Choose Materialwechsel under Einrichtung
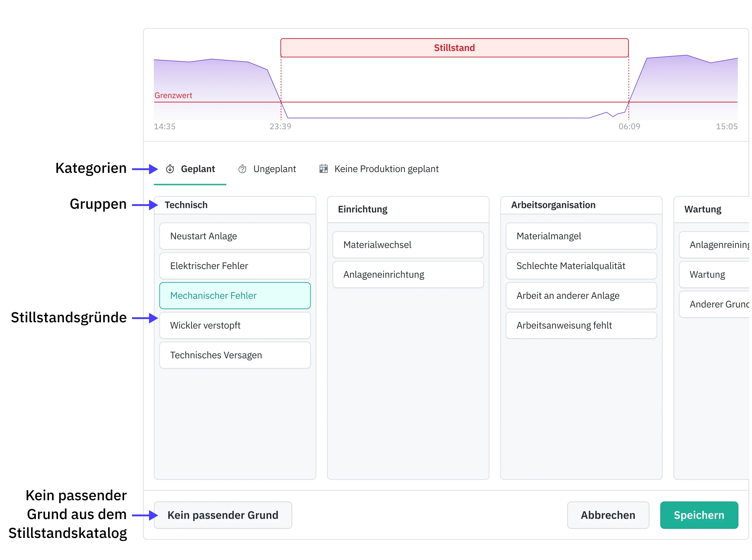This screenshot has width=752, height=560. [x=408, y=245]
